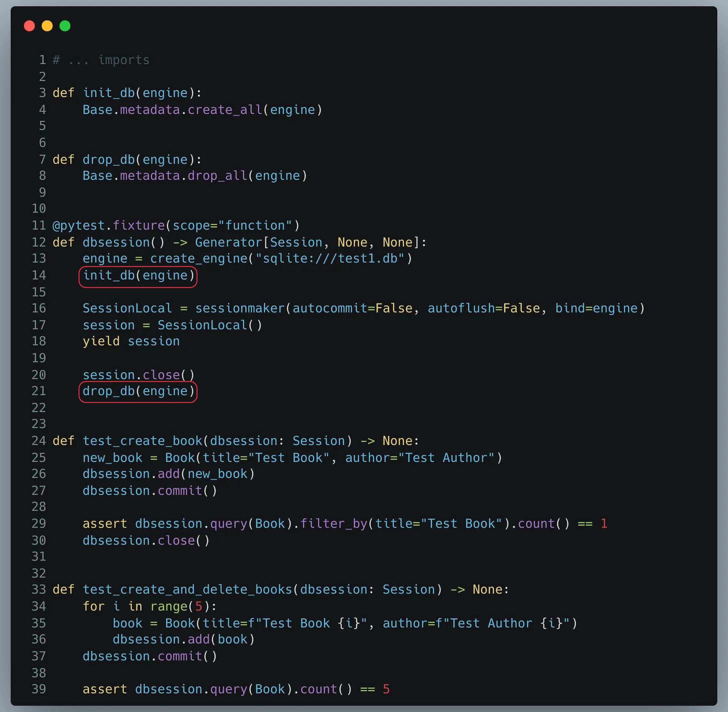Click Base.metadata.create_all(engine) line
Viewport: 728px width, 712px height.
pyautogui.click(x=202, y=110)
